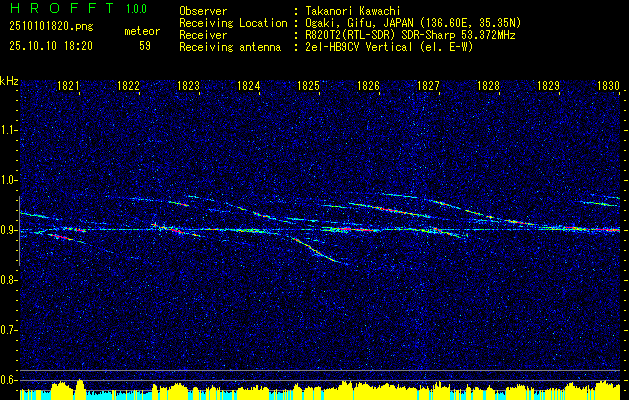Click observer name Takanori Kawachi

point(353,11)
